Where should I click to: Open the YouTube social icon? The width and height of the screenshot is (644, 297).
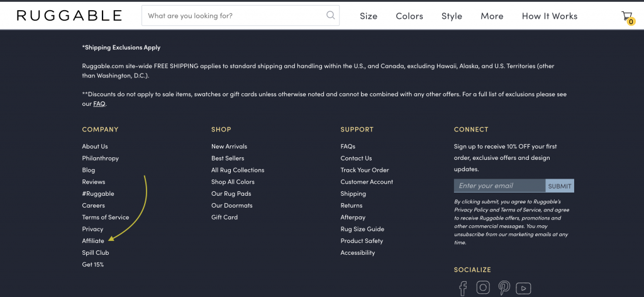524,288
